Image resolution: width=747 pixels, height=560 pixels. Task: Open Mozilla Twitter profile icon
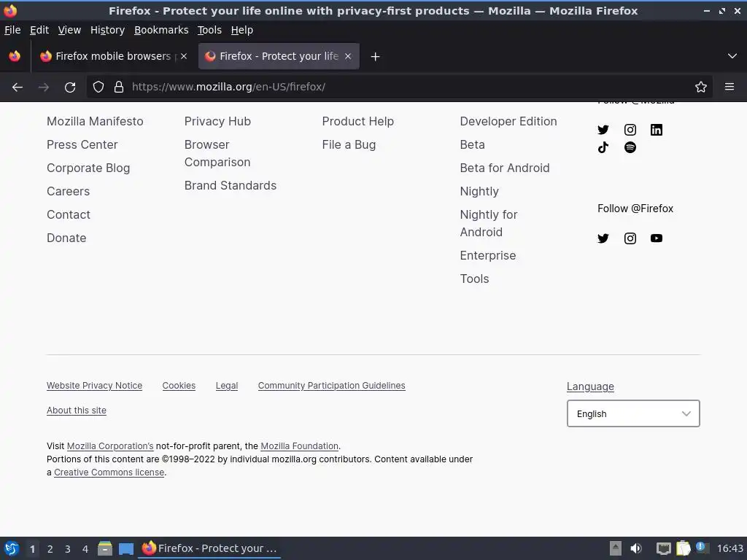(603, 130)
